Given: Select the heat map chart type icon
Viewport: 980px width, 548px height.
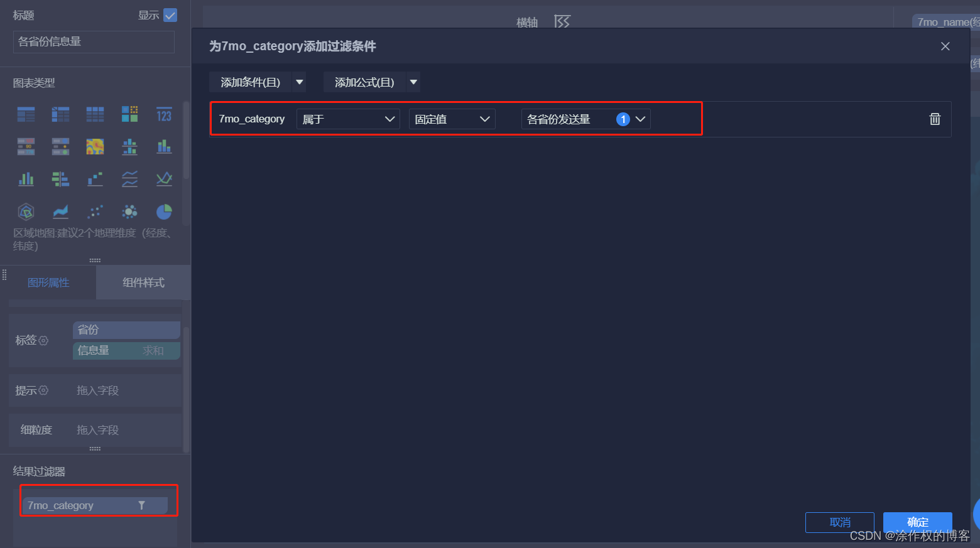Looking at the screenshot, I should tap(95, 146).
